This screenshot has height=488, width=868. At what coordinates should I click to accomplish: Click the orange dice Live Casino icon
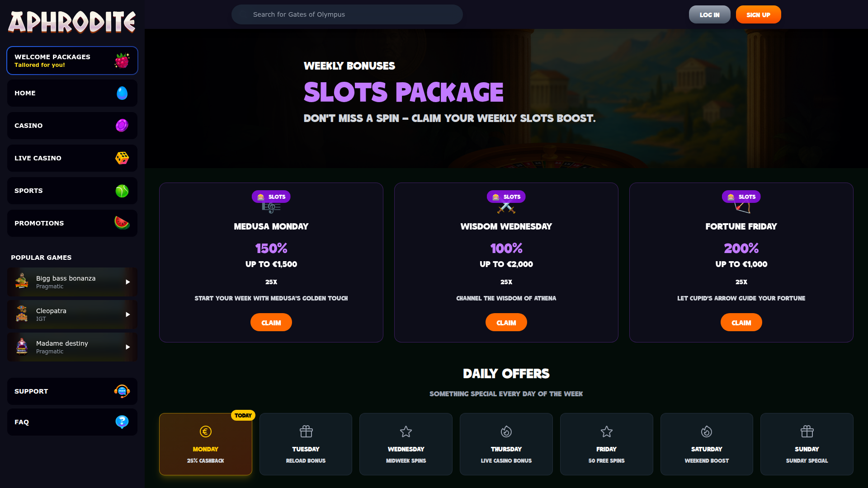[122, 158]
